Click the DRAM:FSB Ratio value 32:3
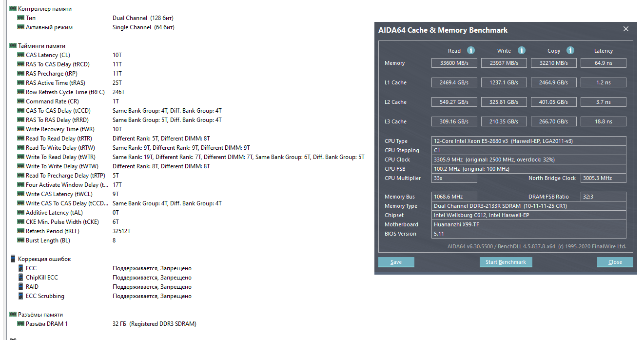644x340 pixels. 604,197
